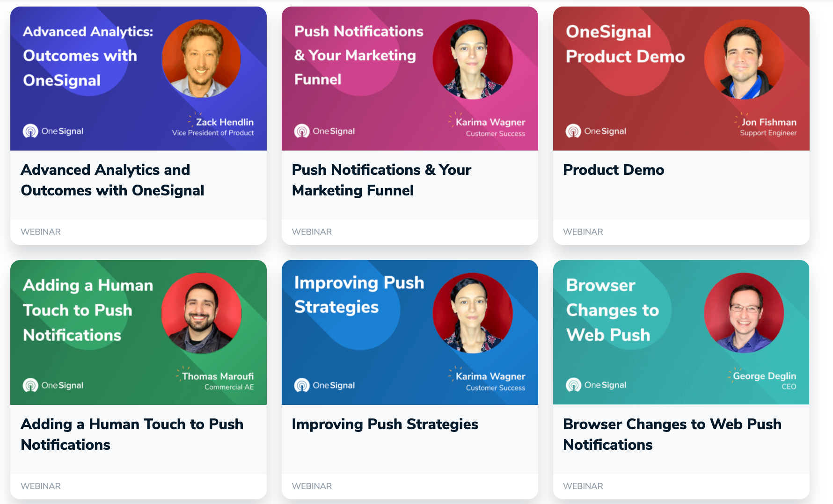Click WEBINAR label under Product Demo card

coord(583,232)
